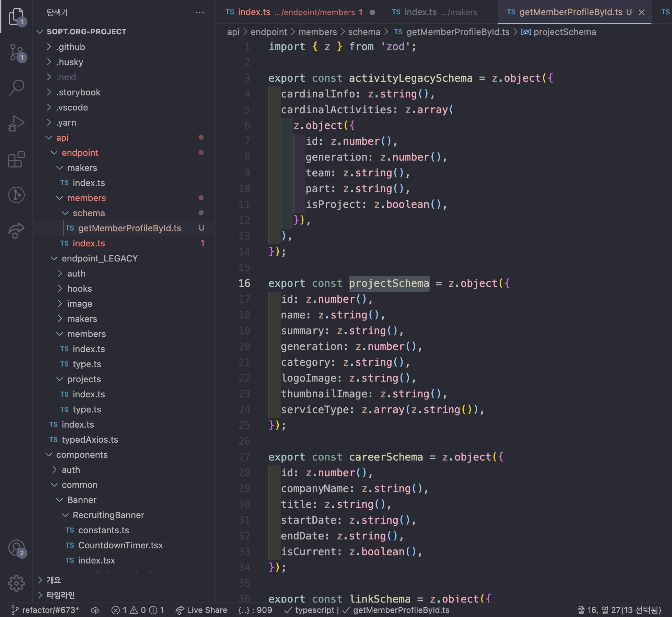The image size is (672, 617).
Task: Open the Extensions view
Action: (16, 159)
